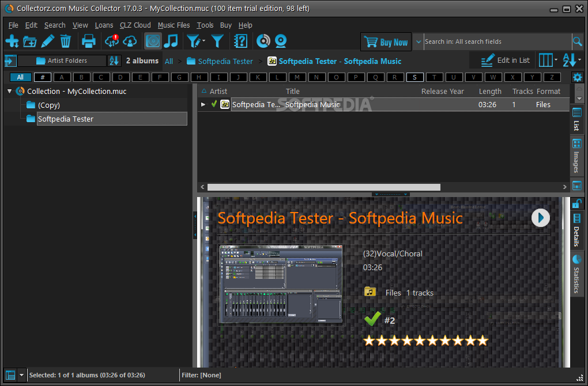Filter albums by letter S

[414, 77]
